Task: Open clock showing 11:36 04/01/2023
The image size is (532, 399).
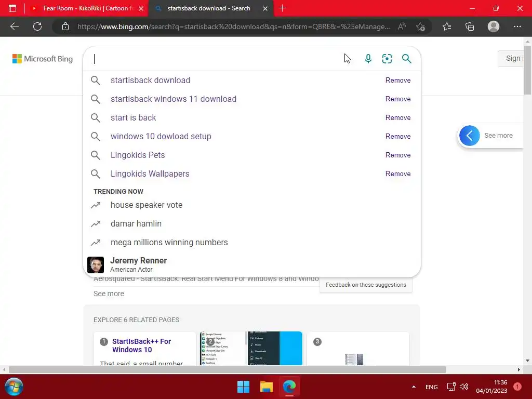Action: 491,387
